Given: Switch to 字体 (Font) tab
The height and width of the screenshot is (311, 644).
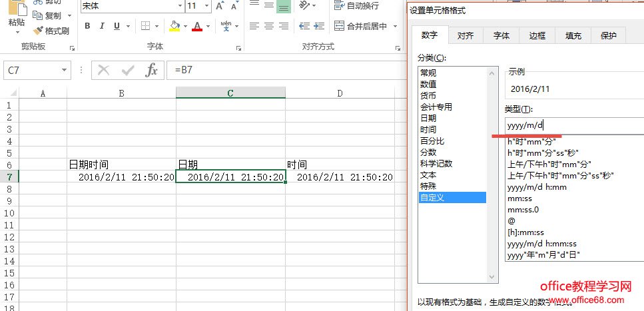Looking at the screenshot, I should (x=501, y=36).
